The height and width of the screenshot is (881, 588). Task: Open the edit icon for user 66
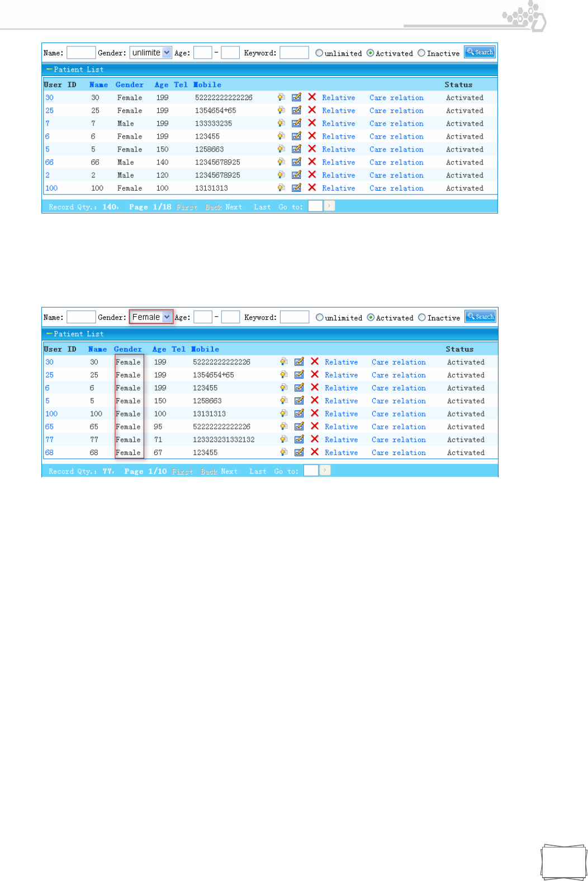coord(297,162)
